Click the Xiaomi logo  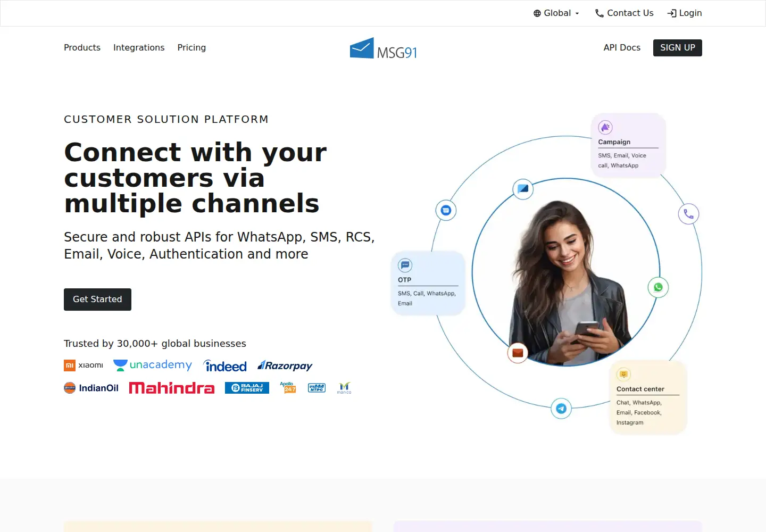pyautogui.click(x=84, y=365)
